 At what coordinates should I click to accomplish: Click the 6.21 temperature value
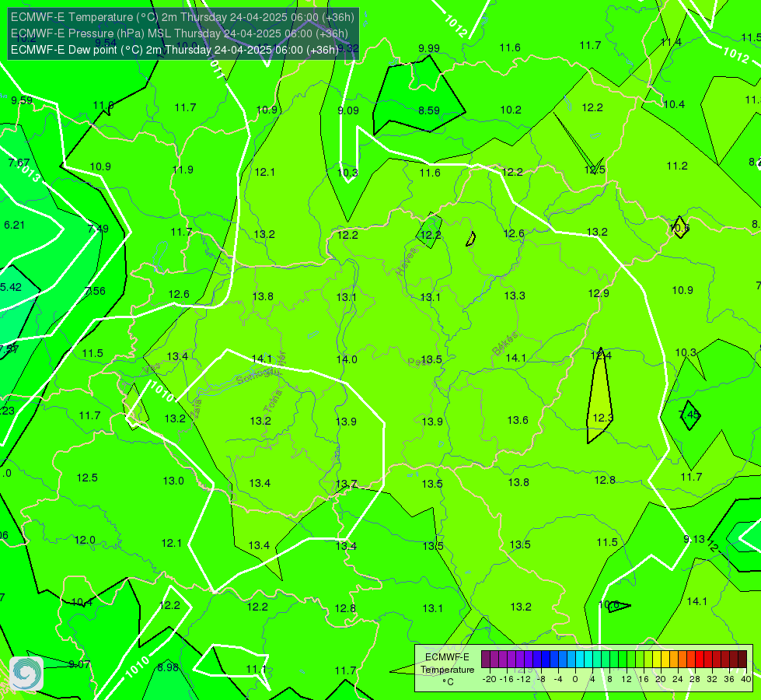tap(14, 225)
